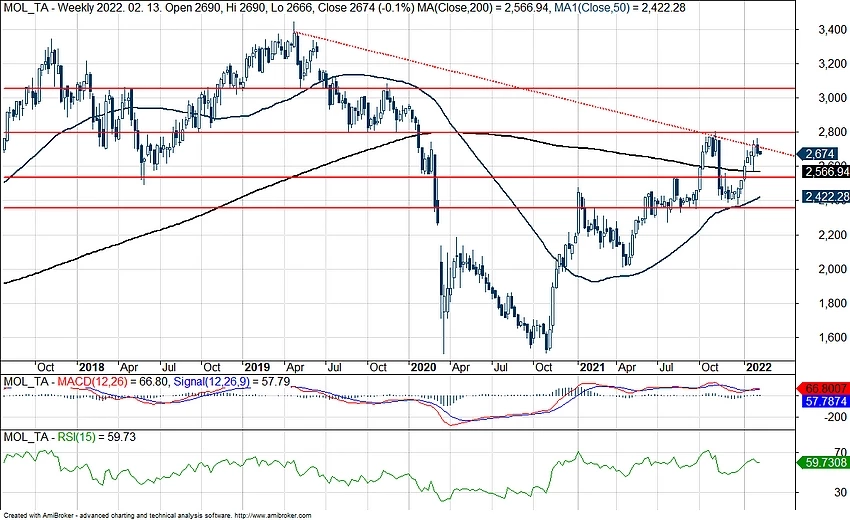Click the Apr label right after 2020

click(x=460, y=367)
